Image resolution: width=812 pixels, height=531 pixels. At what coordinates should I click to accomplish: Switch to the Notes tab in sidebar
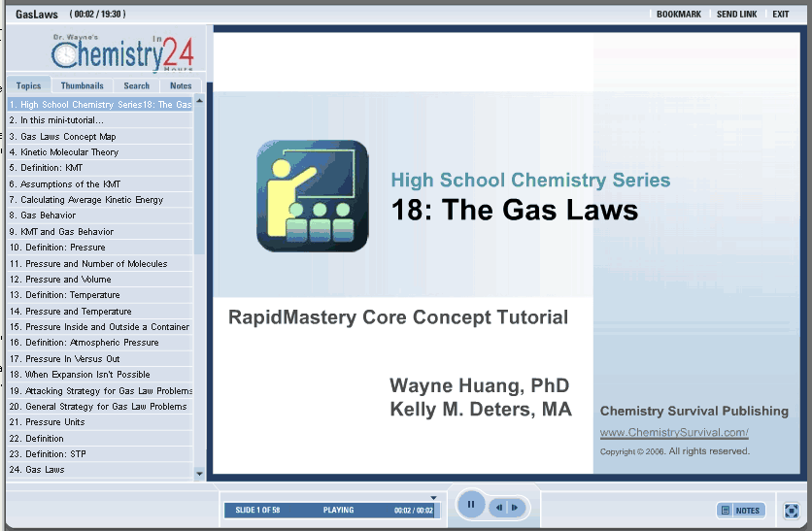[181, 85]
